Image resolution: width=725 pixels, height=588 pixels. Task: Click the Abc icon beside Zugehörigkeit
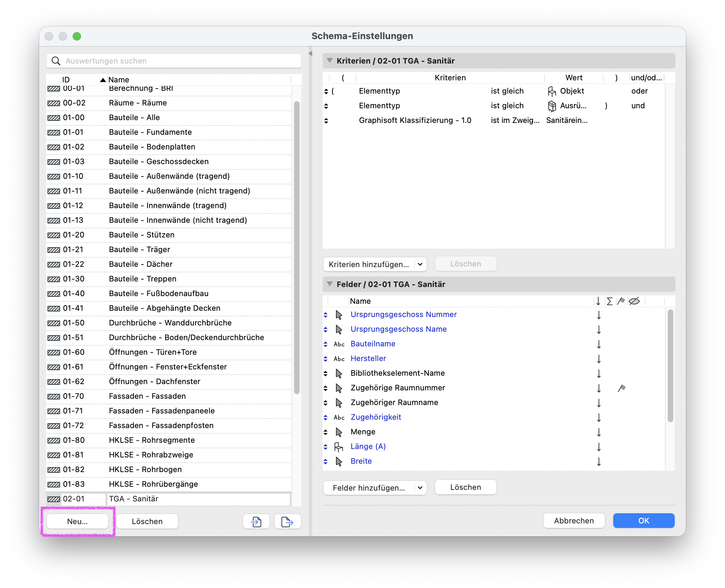(x=339, y=417)
